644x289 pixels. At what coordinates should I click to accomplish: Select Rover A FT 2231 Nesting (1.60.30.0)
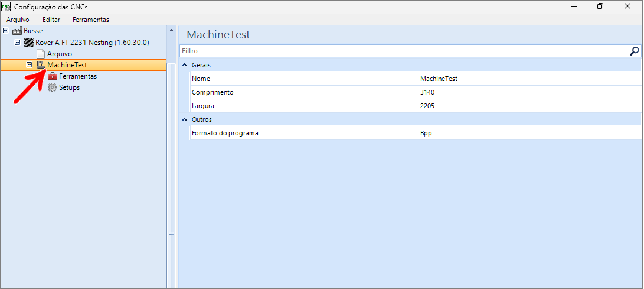point(92,42)
